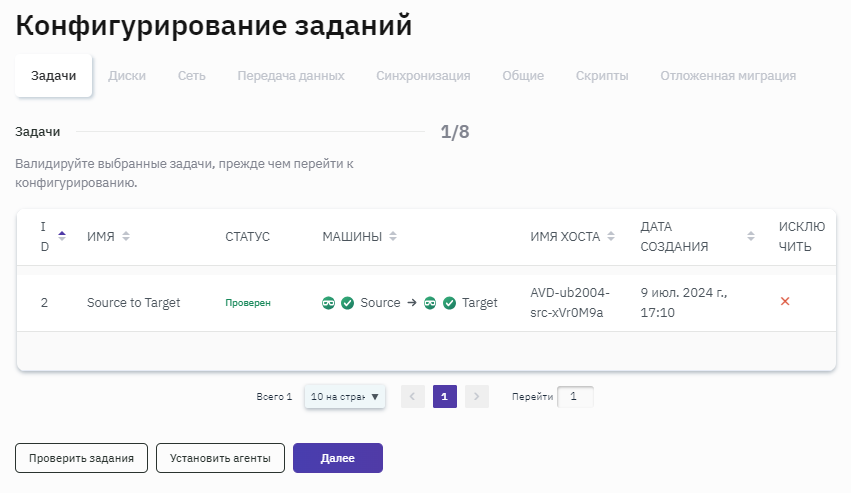Viewport: 851px width, 493px height.
Task: Click the Target machine agent icon
Action: coord(430,303)
